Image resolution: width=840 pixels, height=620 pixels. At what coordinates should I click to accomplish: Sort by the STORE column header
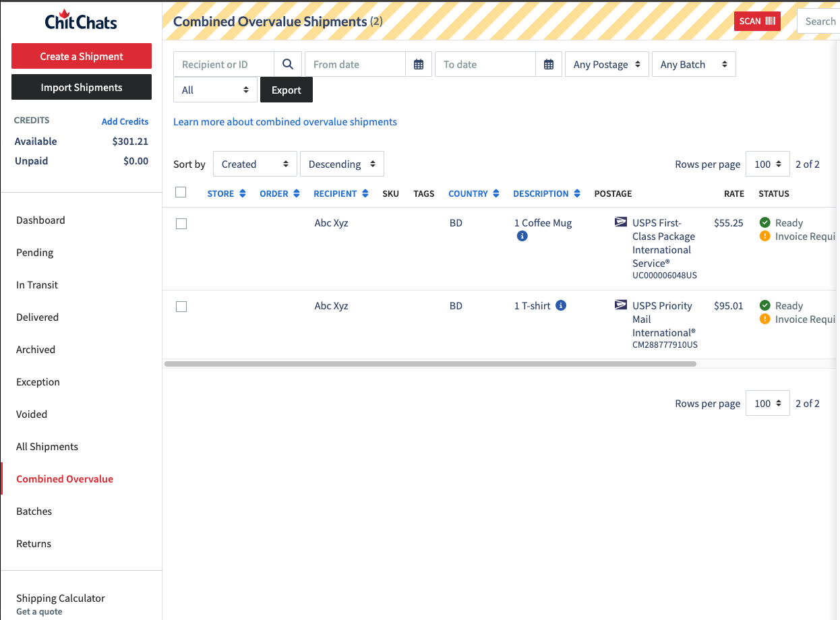tap(227, 193)
